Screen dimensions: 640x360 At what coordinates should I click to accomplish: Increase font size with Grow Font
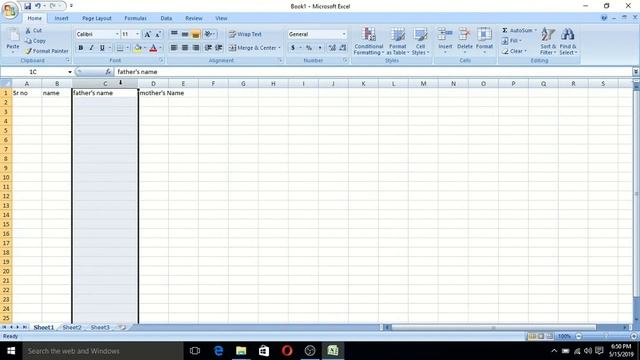click(x=147, y=34)
